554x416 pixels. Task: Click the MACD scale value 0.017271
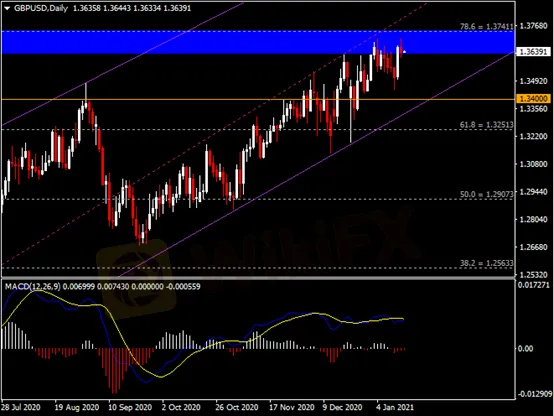[x=534, y=285]
